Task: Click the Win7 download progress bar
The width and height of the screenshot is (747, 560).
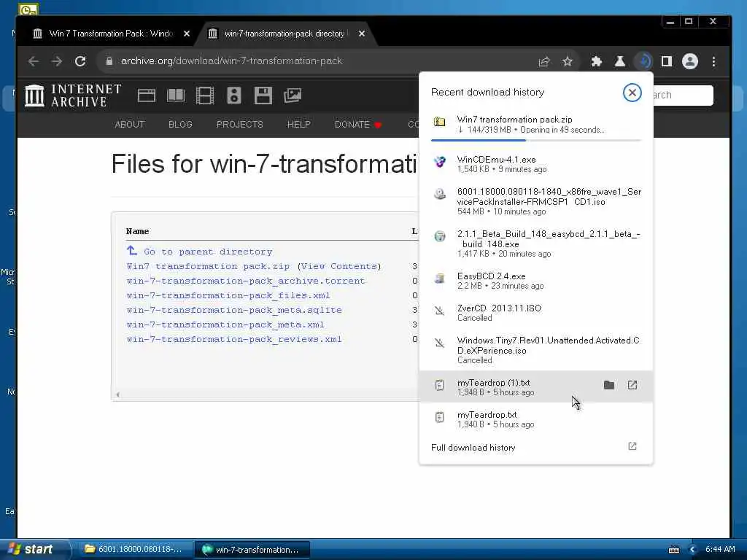Action: pyautogui.click(x=536, y=141)
